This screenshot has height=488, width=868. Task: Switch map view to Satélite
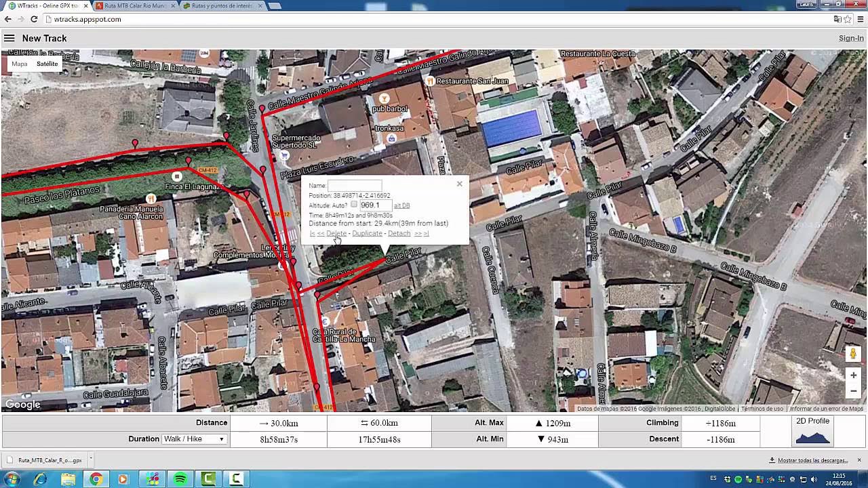[x=46, y=63]
